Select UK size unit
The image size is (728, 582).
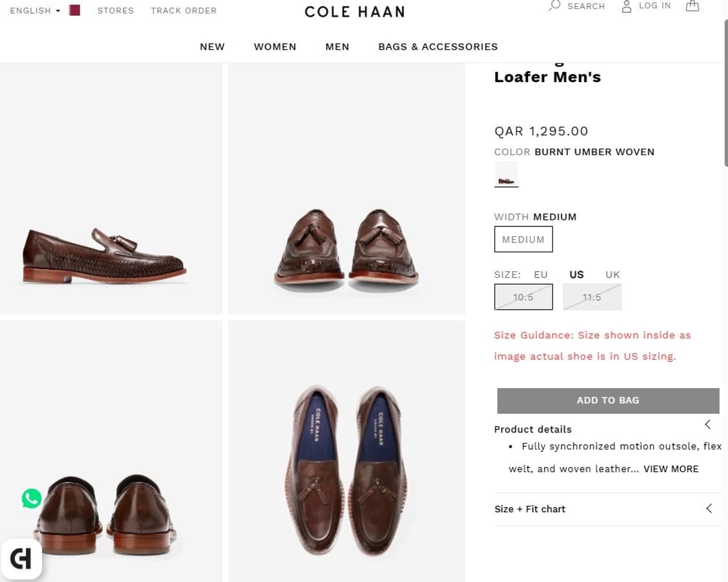(x=612, y=274)
